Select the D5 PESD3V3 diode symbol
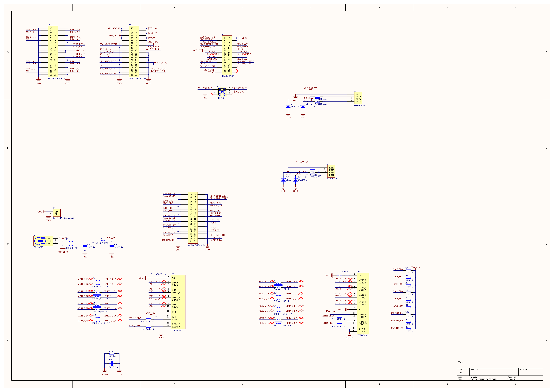Viewport: 555px width, 392px height. pos(303,107)
